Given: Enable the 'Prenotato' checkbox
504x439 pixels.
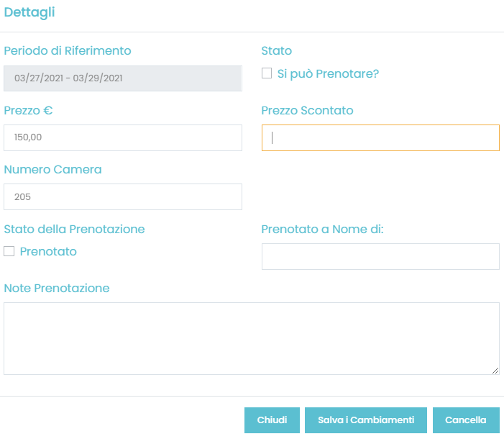Looking at the screenshot, I should 9,252.
